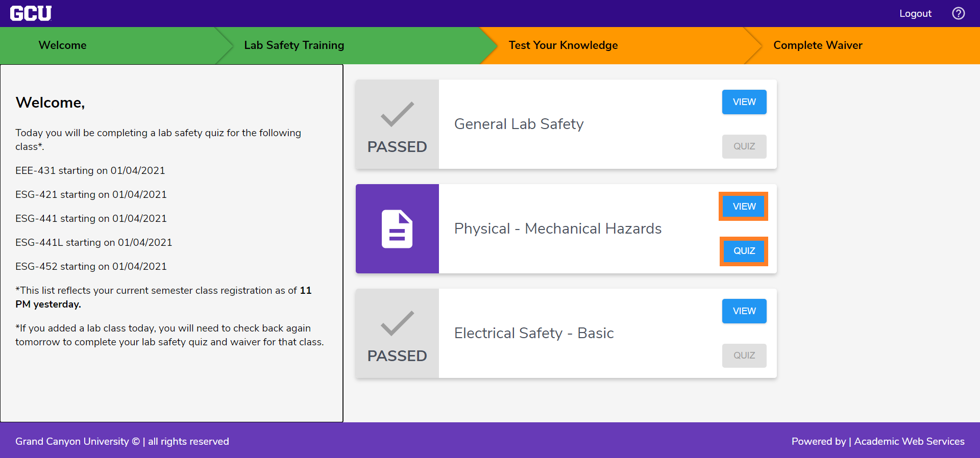This screenshot has width=980, height=458.
Task: View the Physical Mechanical Hazards training
Action: click(744, 207)
